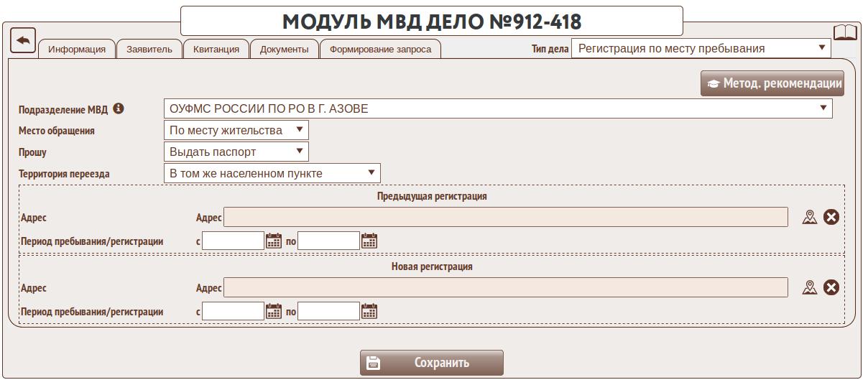Open map picker for new registration address
868x385 pixels.
(x=810, y=287)
